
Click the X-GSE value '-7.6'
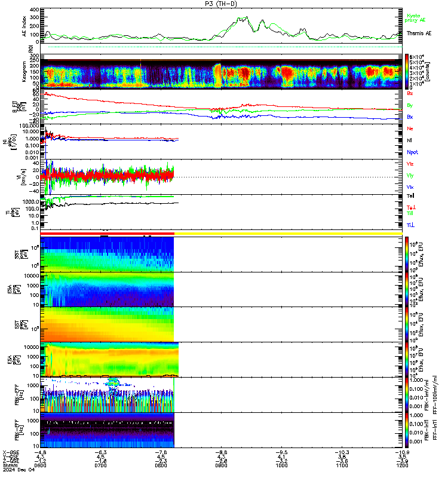coord(161,452)
